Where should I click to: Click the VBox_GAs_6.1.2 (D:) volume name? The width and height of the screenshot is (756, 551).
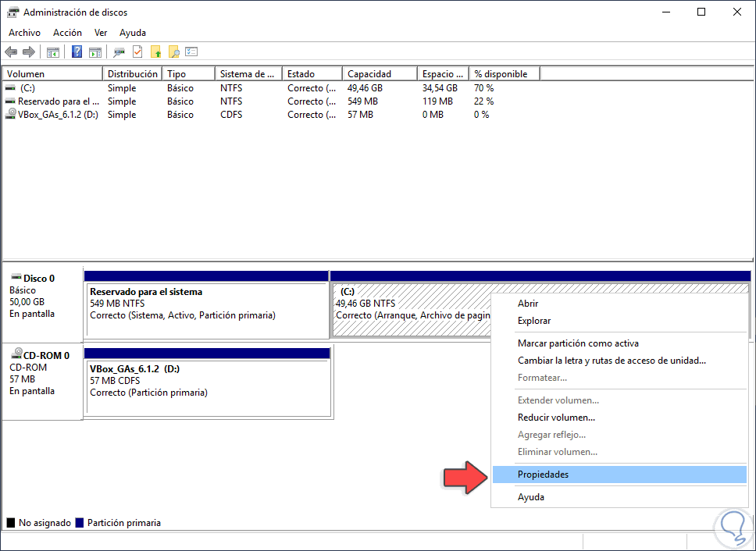point(59,115)
